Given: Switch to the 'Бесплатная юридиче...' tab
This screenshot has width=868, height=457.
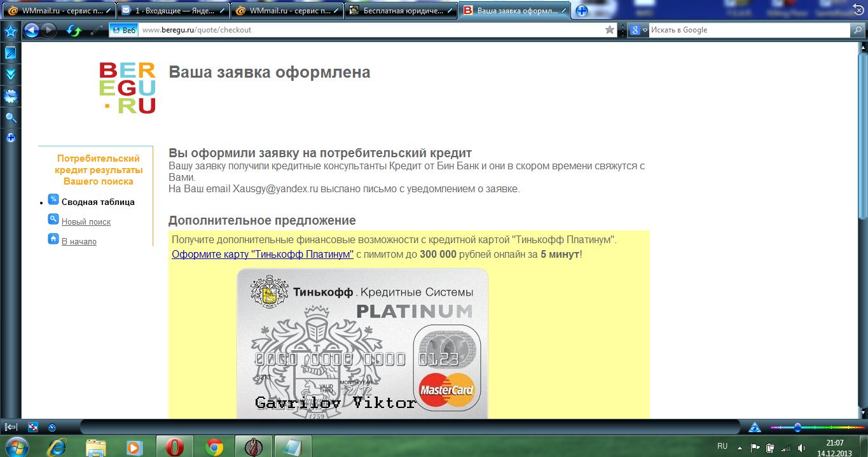Looking at the screenshot, I should pyautogui.click(x=401, y=11).
